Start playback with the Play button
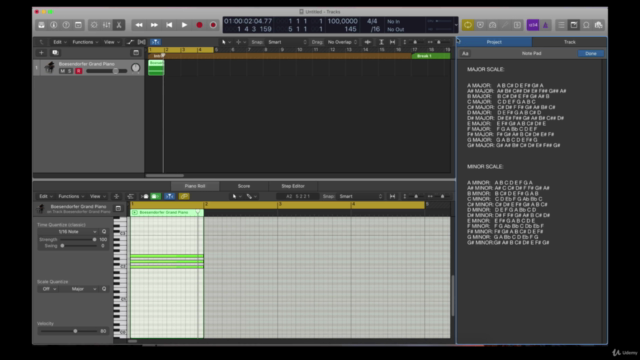 (184, 25)
